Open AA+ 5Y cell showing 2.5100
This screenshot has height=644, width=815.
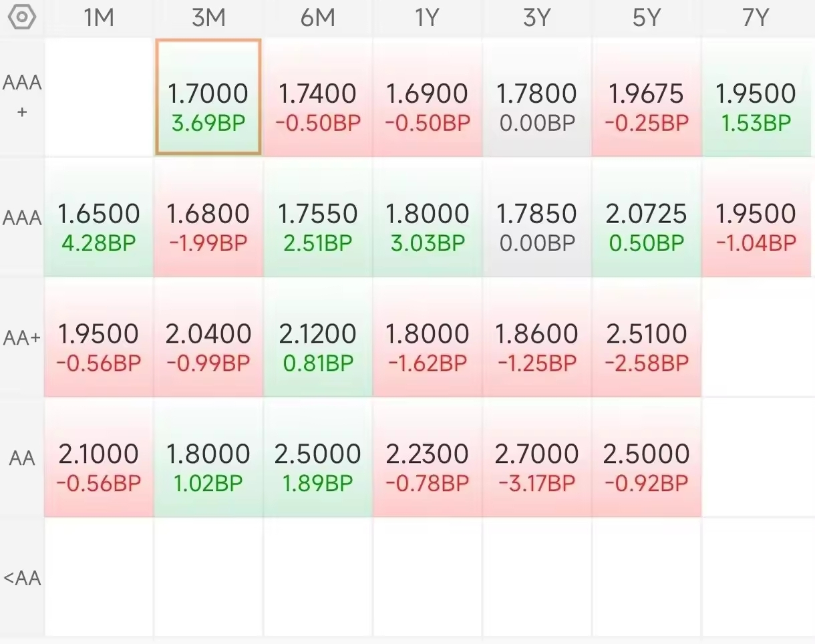pos(647,338)
